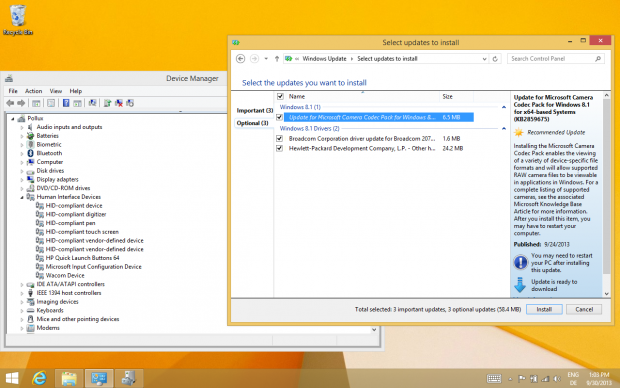Image resolution: width=620 pixels, height=388 pixels.
Task: Click the Bluetooth device category icon
Action: [30, 153]
